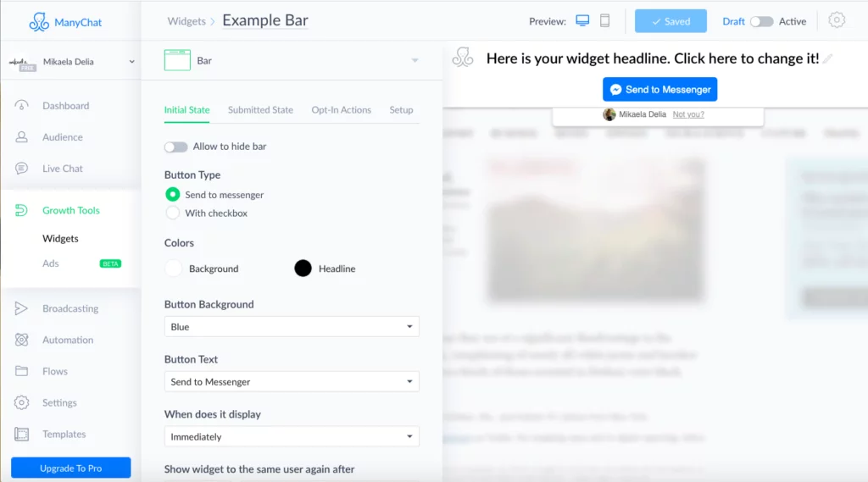Select the Growth Tools icon
Viewport: 868px width, 482px height.
coord(21,210)
